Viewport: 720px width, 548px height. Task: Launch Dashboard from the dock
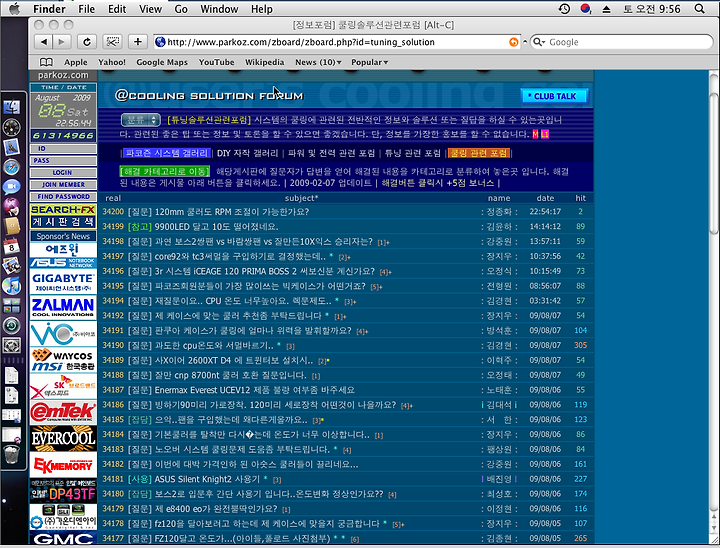pos(11,127)
